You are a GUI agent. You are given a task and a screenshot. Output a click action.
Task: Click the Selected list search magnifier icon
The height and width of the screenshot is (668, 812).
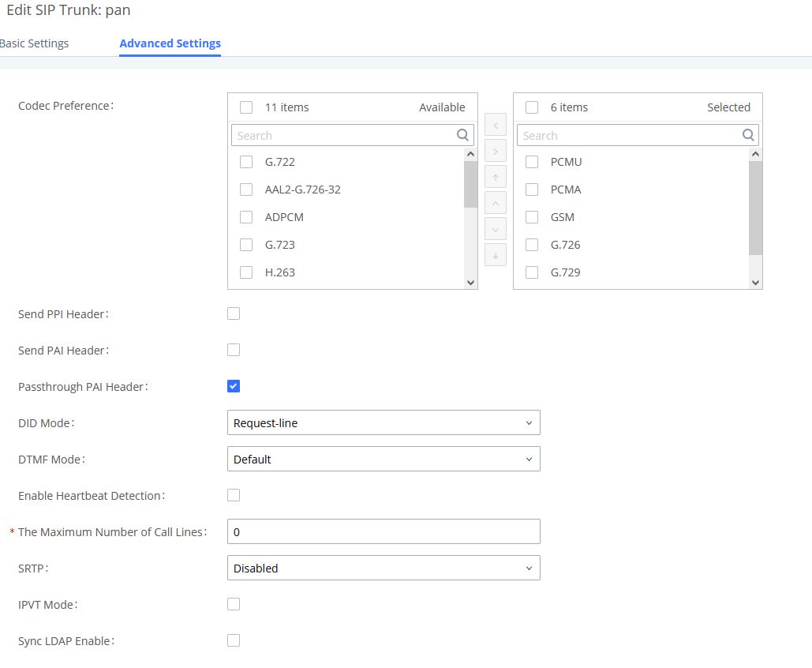coord(748,135)
